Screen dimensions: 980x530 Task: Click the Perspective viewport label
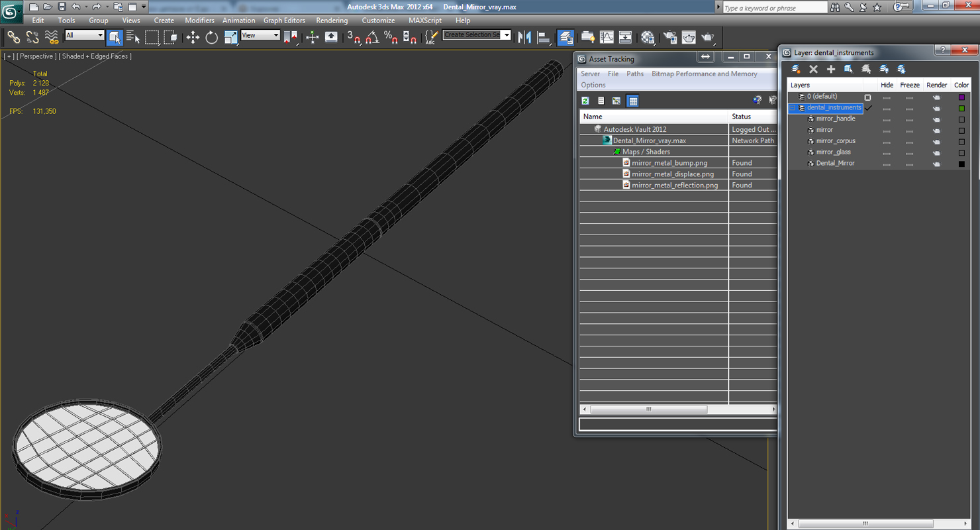tap(36, 56)
